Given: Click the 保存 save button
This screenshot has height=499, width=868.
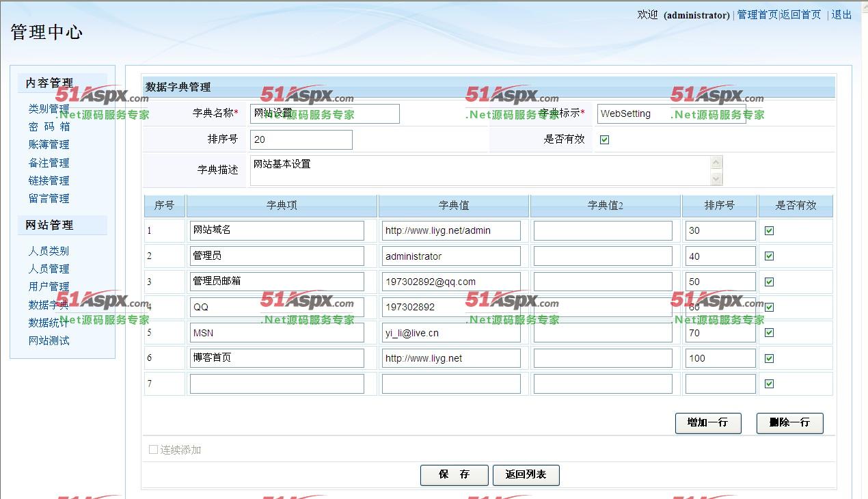Looking at the screenshot, I should click(454, 475).
